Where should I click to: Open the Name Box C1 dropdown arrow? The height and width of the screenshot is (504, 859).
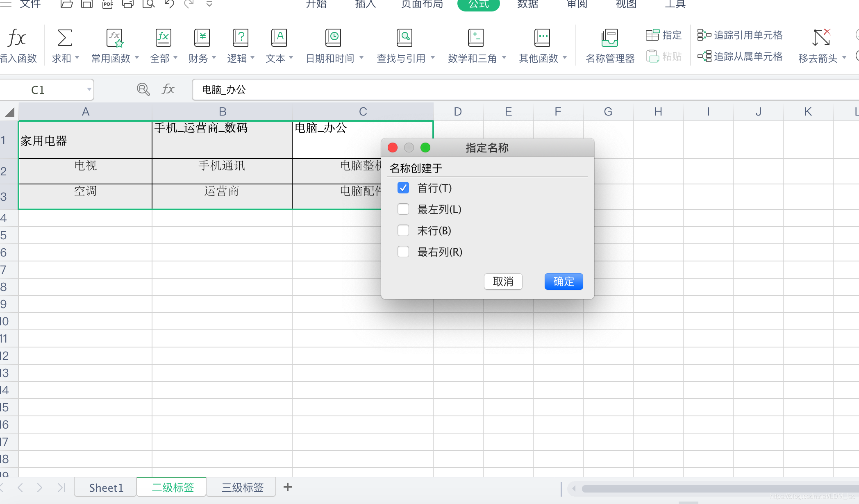[x=89, y=89]
